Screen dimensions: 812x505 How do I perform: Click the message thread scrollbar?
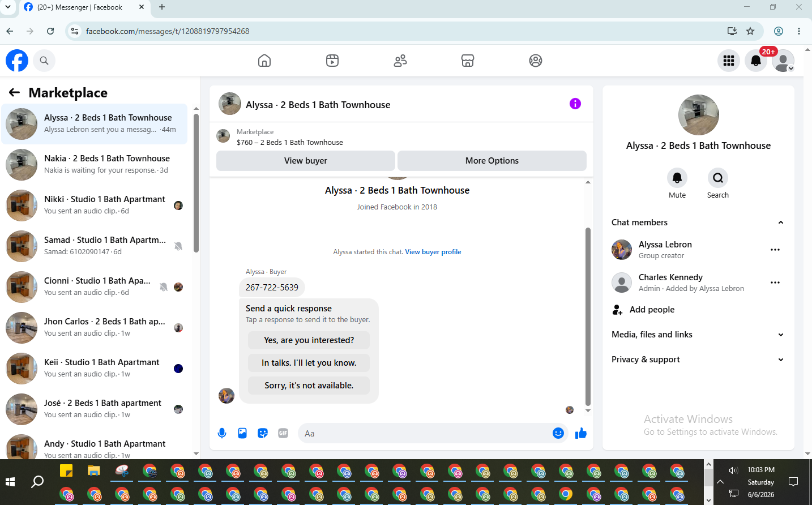(588, 317)
